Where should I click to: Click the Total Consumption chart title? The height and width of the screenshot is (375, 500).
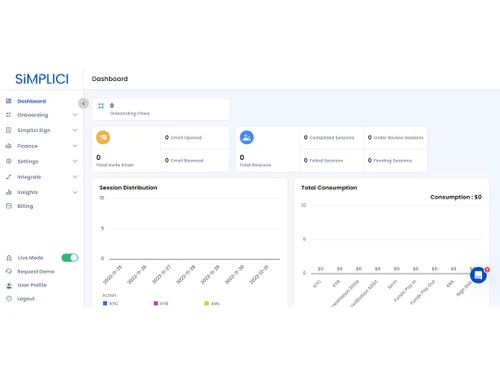[x=329, y=188]
